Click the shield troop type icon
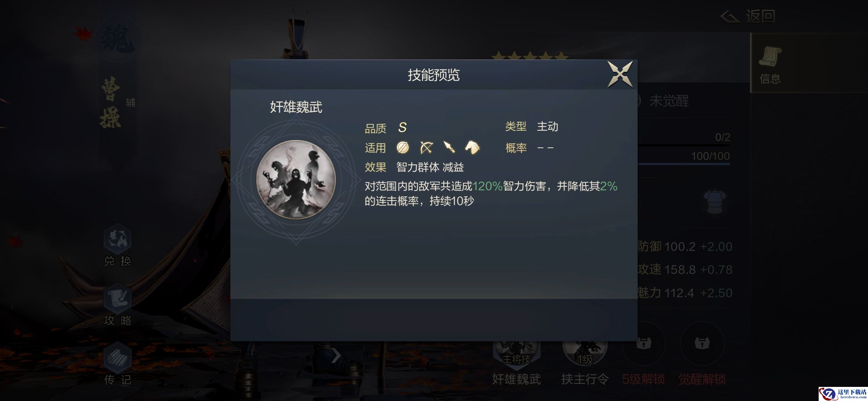 403,147
